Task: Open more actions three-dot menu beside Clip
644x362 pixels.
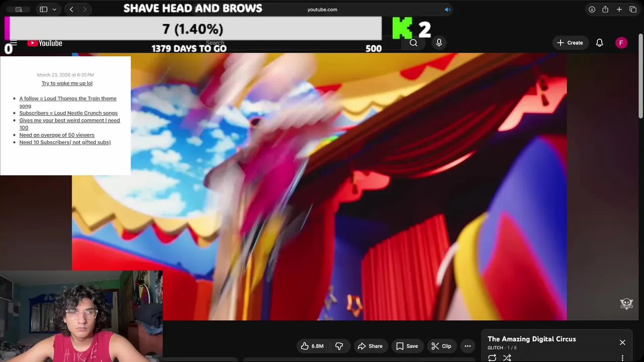Action: coord(467,346)
